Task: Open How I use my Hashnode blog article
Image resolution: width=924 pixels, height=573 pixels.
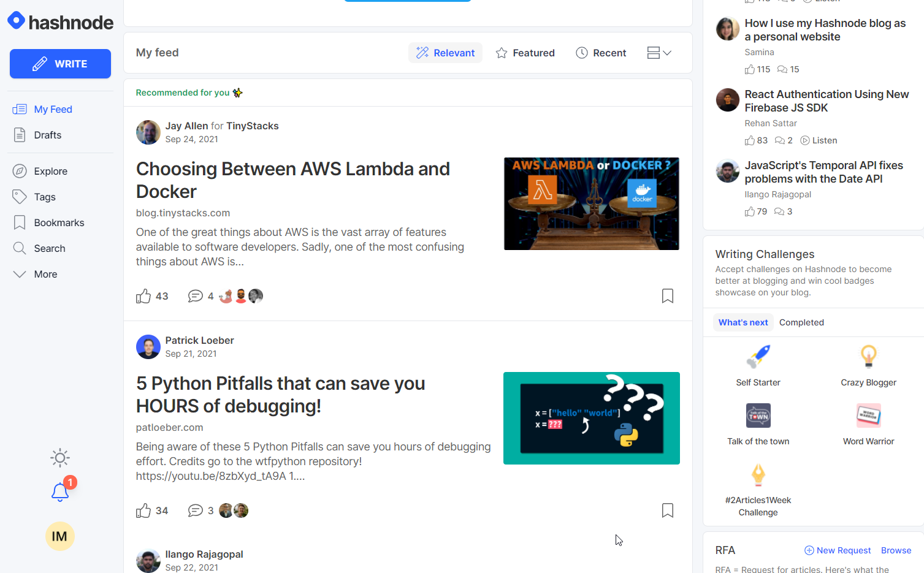Action: point(825,30)
